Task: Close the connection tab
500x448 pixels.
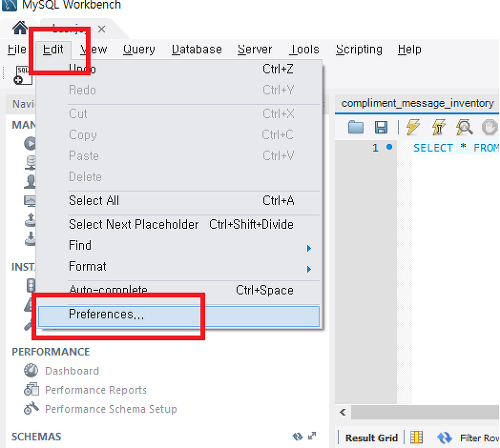Action: [x=101, y=29]
